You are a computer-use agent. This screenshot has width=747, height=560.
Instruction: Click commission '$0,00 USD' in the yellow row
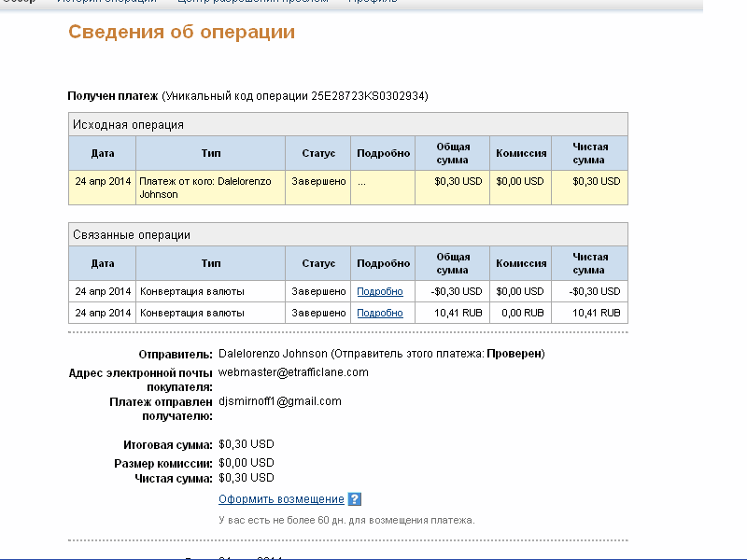click(520, 181)
